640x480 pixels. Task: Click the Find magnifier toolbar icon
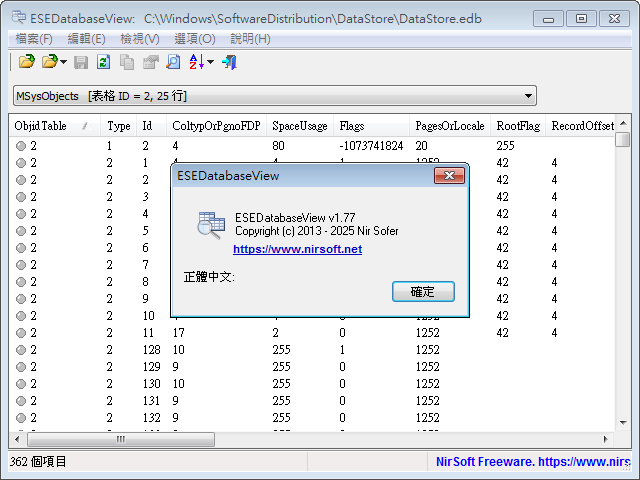[173, 62]
